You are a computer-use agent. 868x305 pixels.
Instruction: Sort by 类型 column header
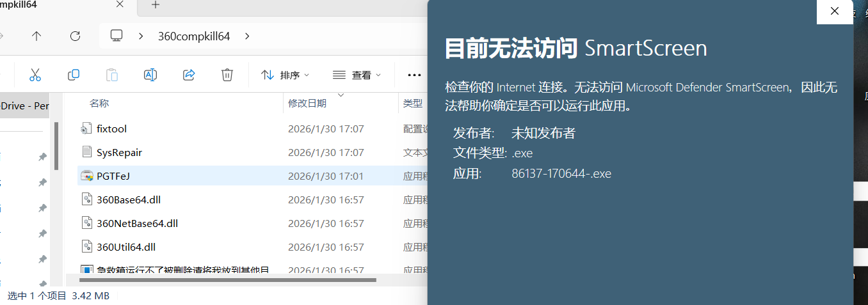click(412, 103)
